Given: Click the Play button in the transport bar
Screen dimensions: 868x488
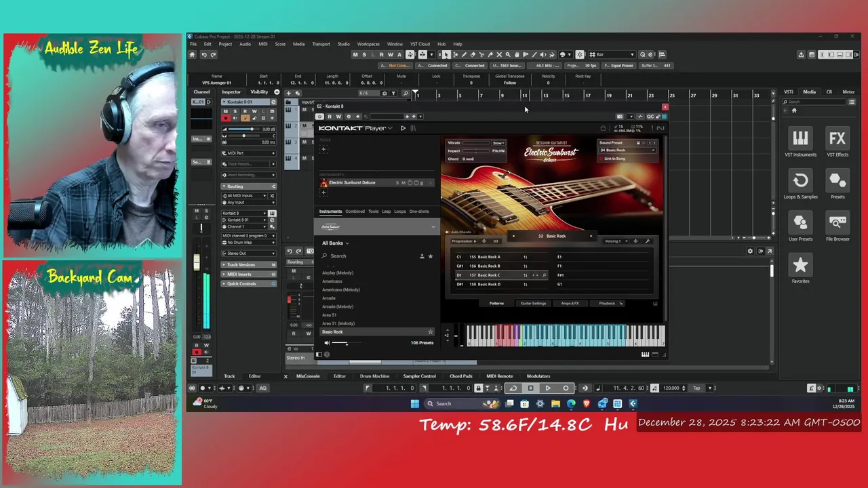Looking at the screenshot, I should click(548, 388).
